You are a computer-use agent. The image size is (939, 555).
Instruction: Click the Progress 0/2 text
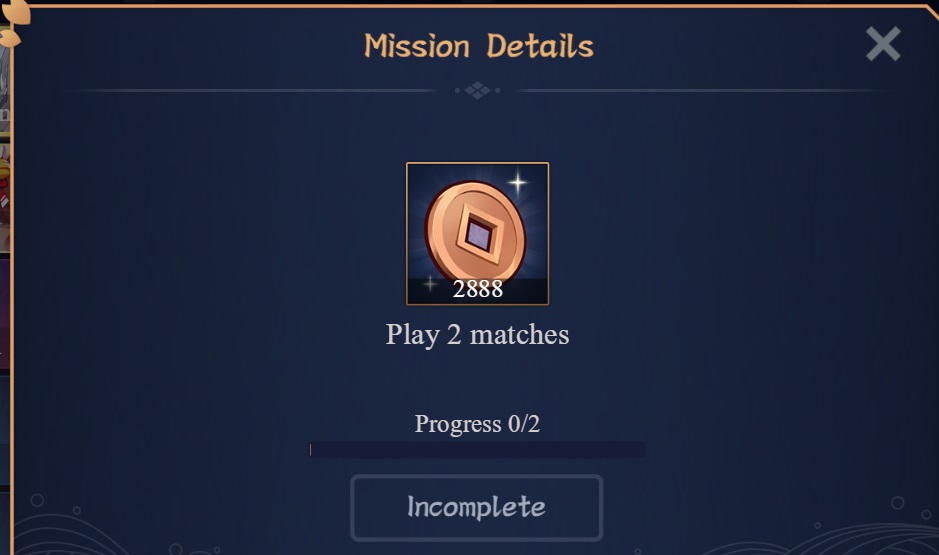coord(477,424)
